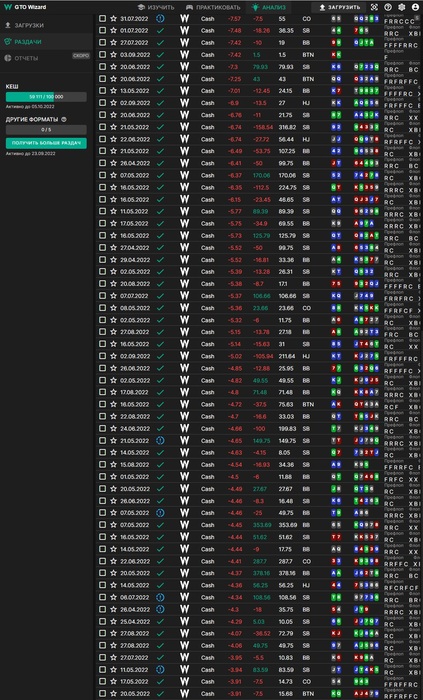Select checkbox on the -4.29 row
Screen dimensions: 423x700
[x=103, y=621]
